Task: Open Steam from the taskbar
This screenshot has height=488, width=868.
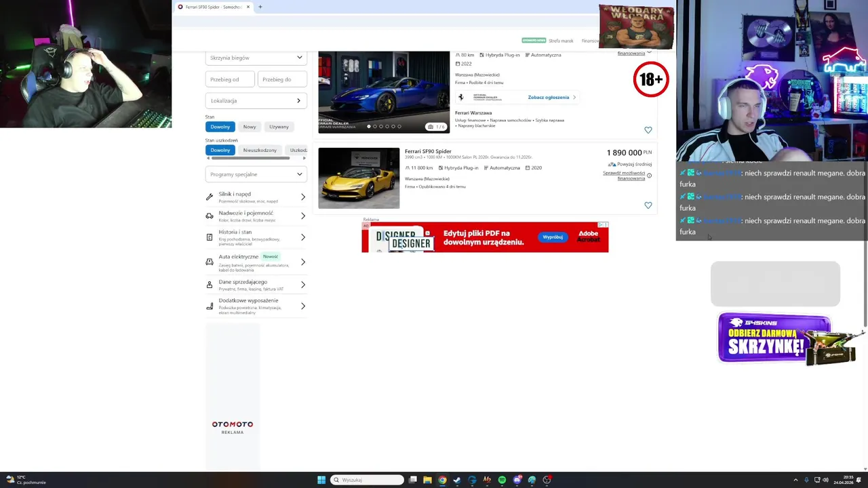Action: click(457, 480)
